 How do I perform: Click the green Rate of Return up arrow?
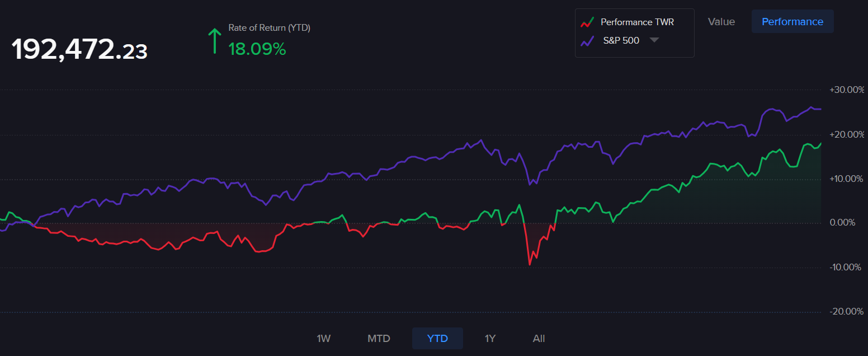(x=214, y=41)
